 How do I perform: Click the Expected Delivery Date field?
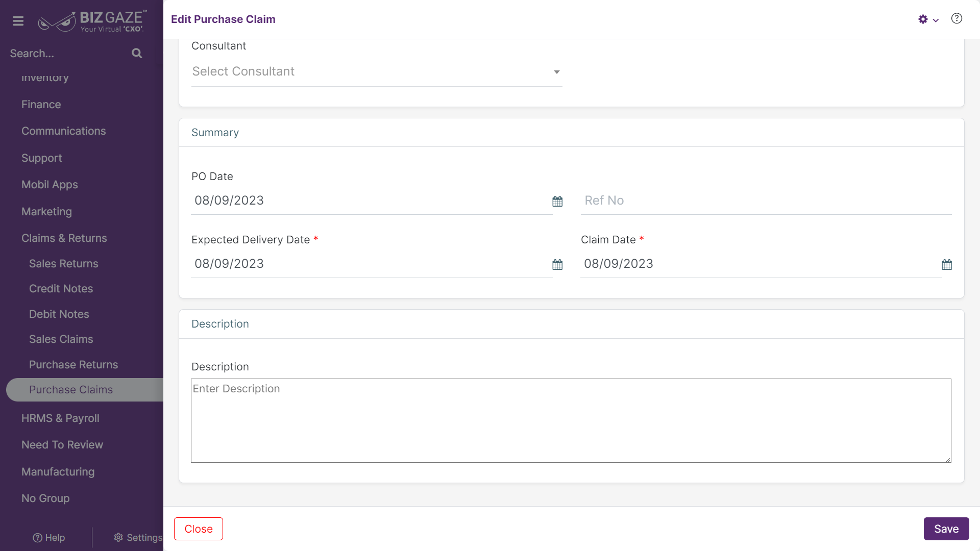372,264
